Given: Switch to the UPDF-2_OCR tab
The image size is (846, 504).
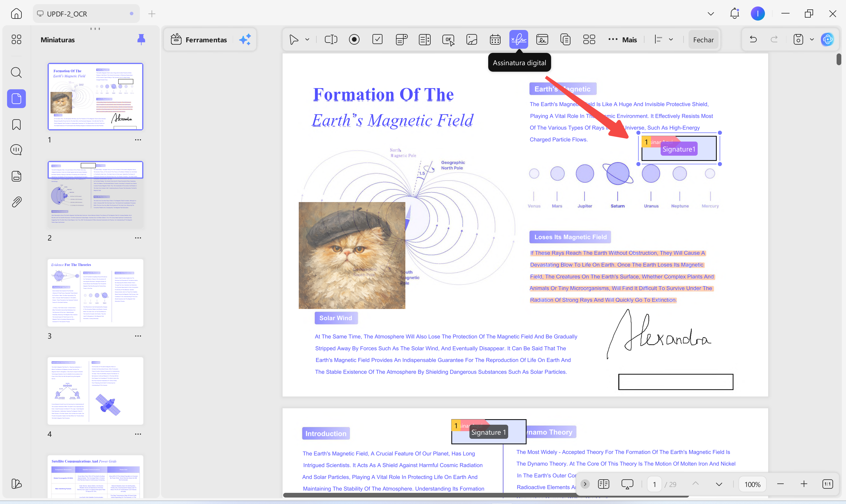Looking at the screenshot, I should (87, 14).
